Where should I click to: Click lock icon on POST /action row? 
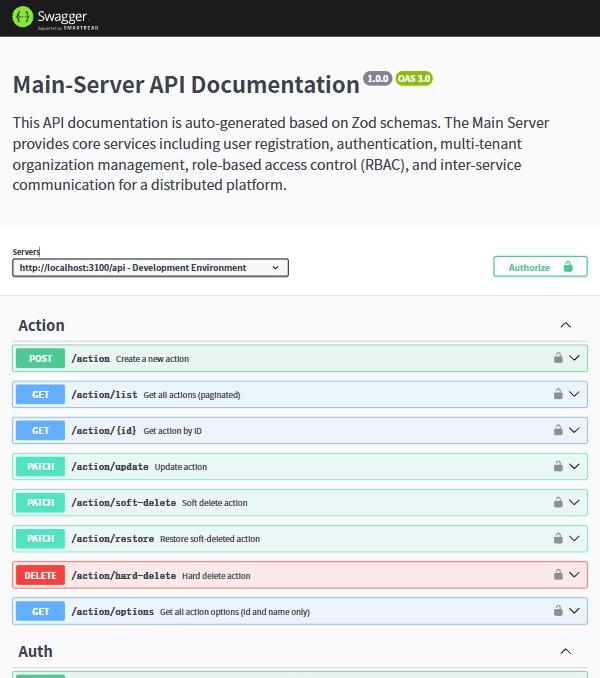558,358
